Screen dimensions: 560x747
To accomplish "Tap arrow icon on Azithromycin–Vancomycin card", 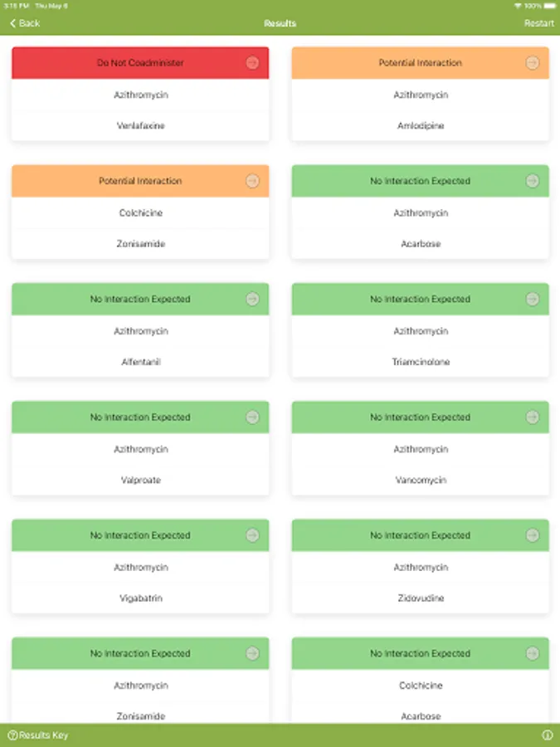I will pos(532,417).
